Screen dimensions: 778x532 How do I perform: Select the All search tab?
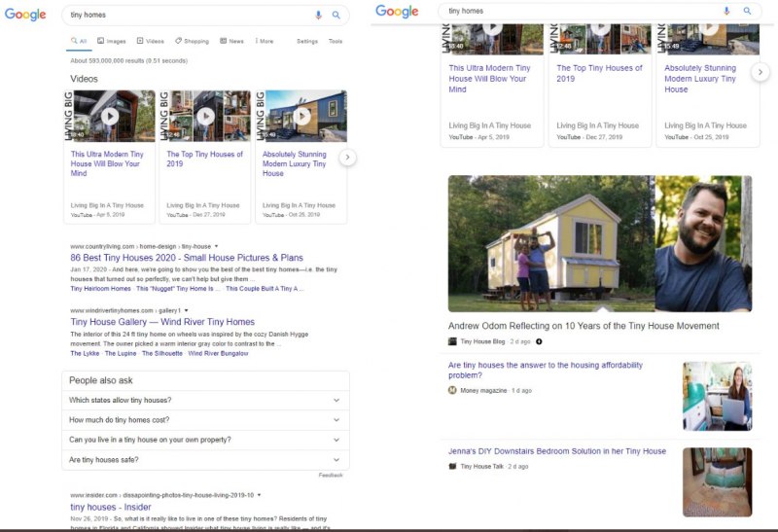click(79, 41)
